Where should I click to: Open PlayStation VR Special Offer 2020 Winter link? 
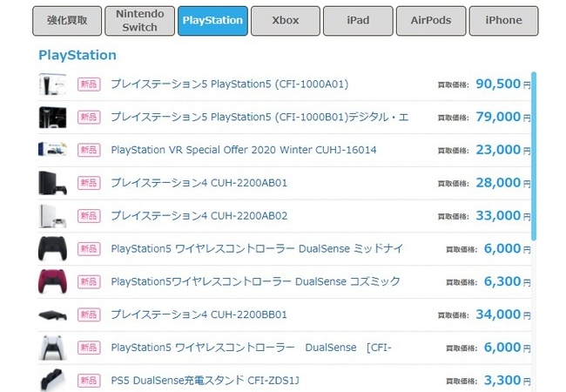[x=244, y=150]
